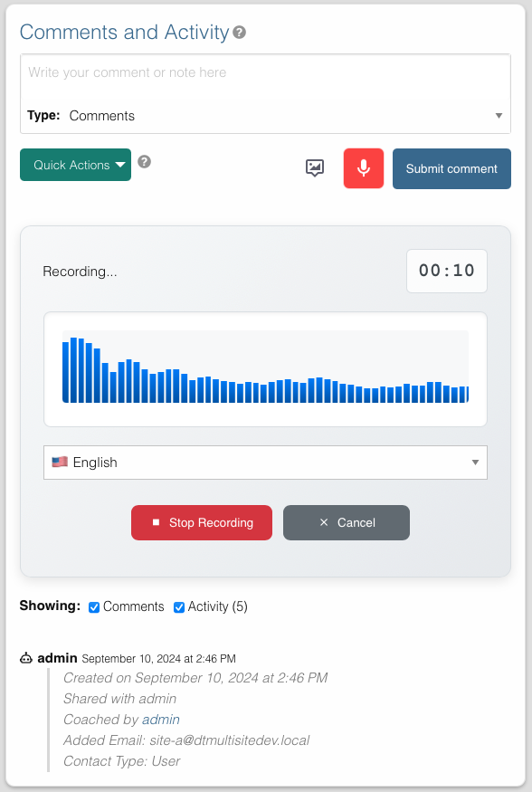Click the American flag icon in language selector
Image resolution: width=532 pixels, height=792 pixels.
[x=60, y=462]
